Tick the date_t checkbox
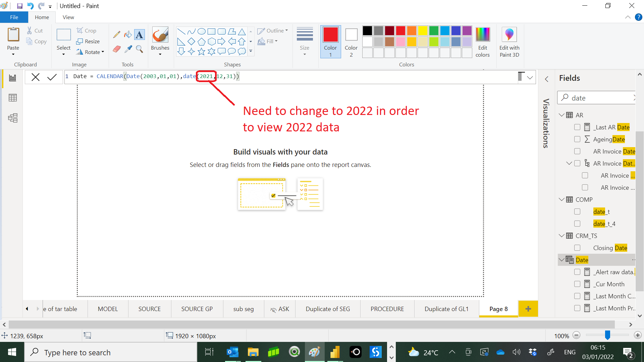 tap(577, 212)
